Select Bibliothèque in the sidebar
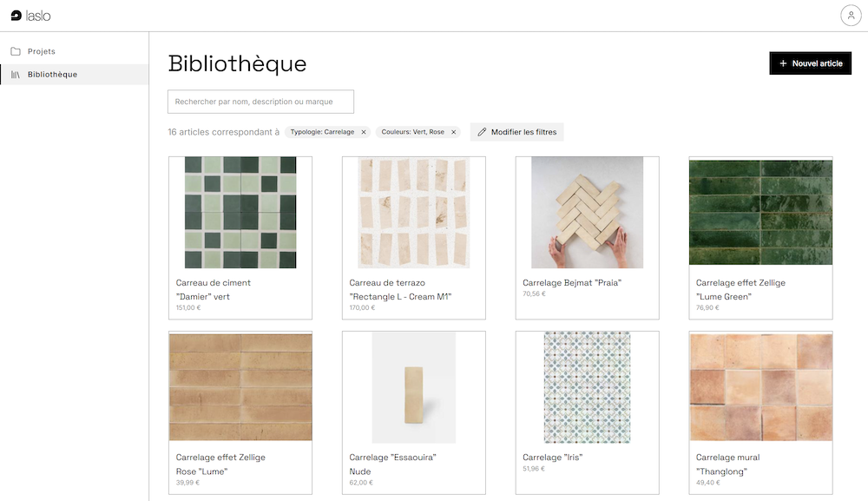The image size is (868, 501). [52, 75]
